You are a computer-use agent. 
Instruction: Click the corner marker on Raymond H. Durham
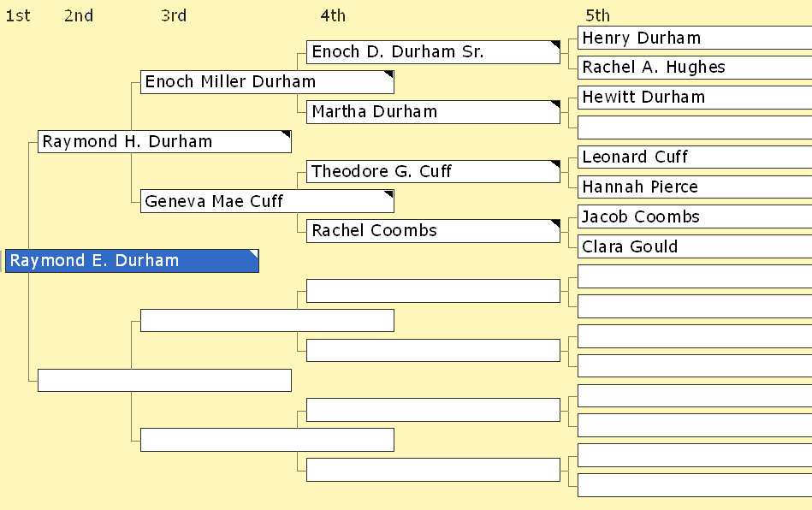287,134
